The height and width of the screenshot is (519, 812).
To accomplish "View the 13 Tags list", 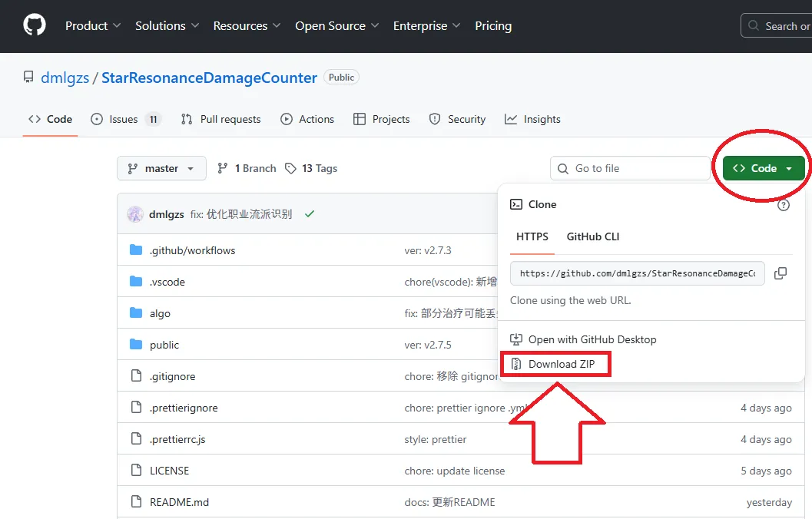I will [x=311, y=168].
